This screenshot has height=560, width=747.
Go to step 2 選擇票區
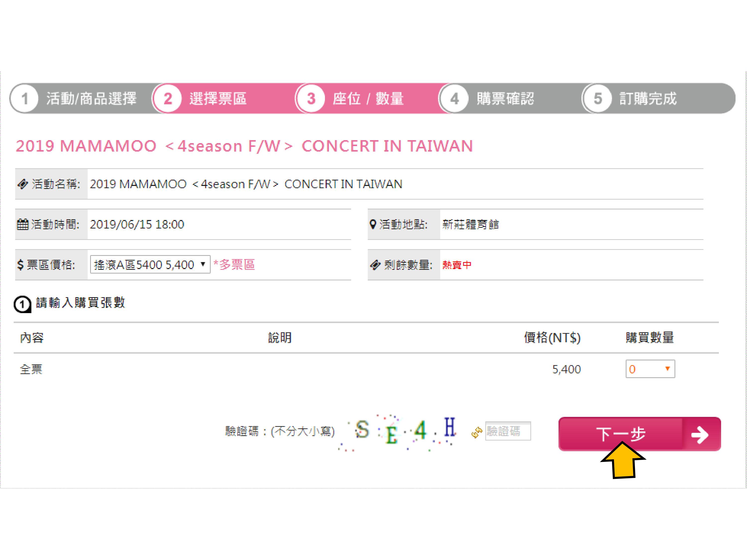[223, 99]
